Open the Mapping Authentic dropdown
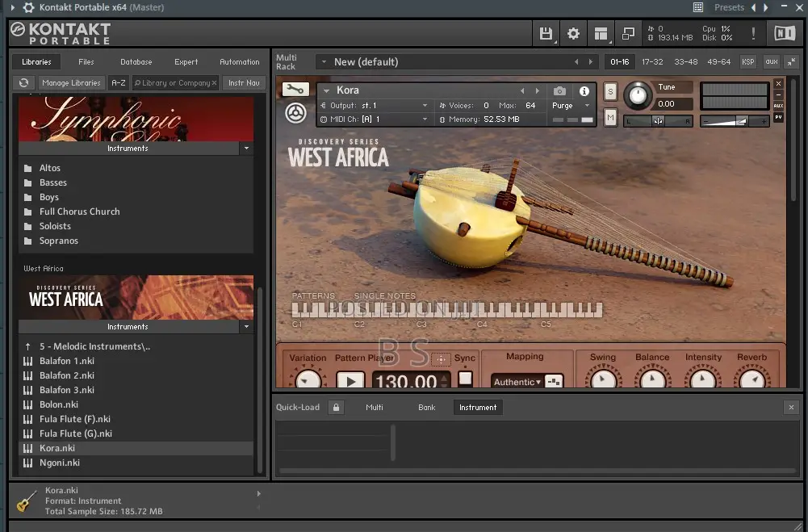 coord(517,382)
